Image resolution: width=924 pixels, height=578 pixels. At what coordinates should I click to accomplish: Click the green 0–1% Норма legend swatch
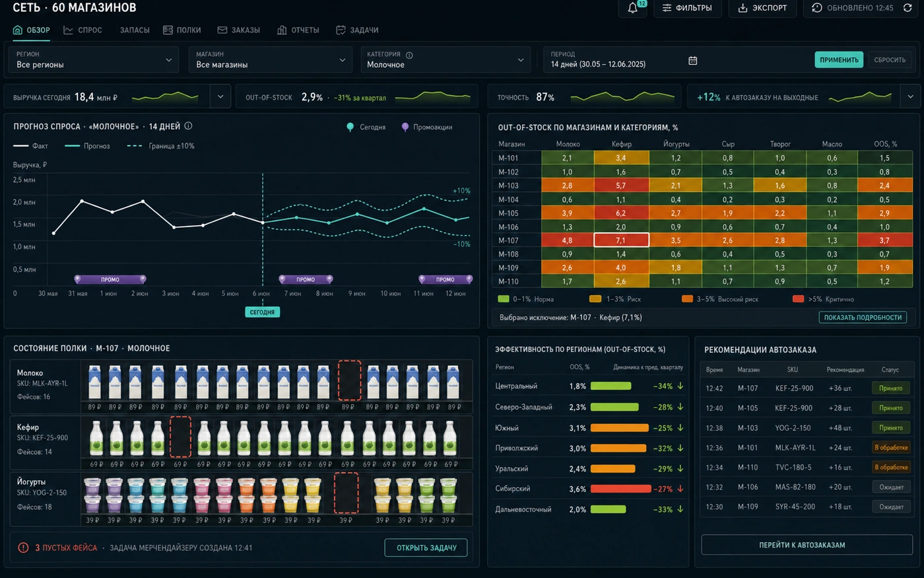[503, 299]
